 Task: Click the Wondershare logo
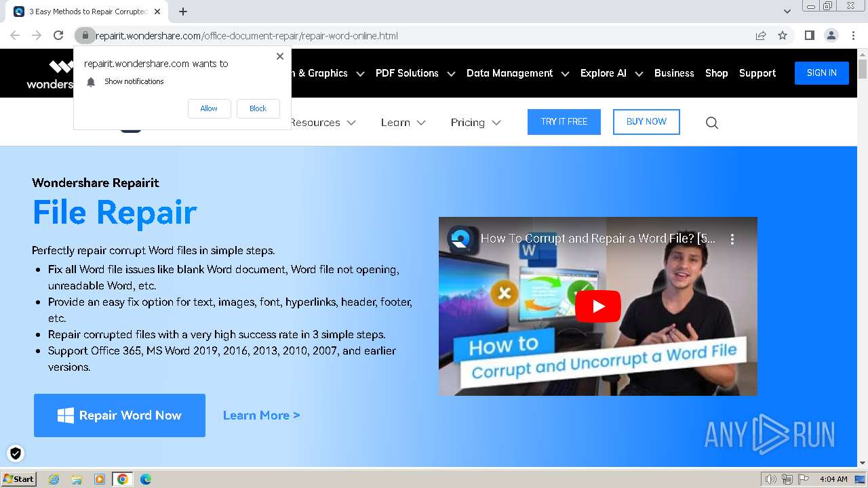(x=50, y=74)
